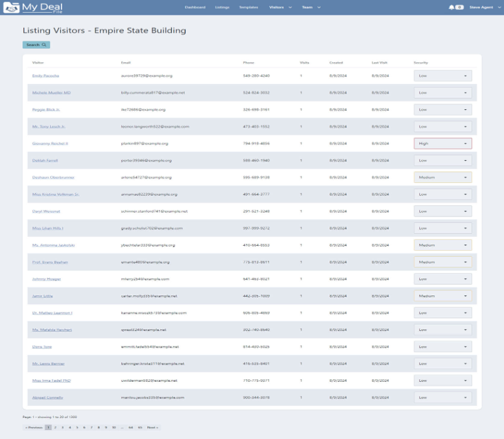Viewport: 504px width, 439px height.
Task: Click phone number 549-280-4240
Action: pos(256,76)
